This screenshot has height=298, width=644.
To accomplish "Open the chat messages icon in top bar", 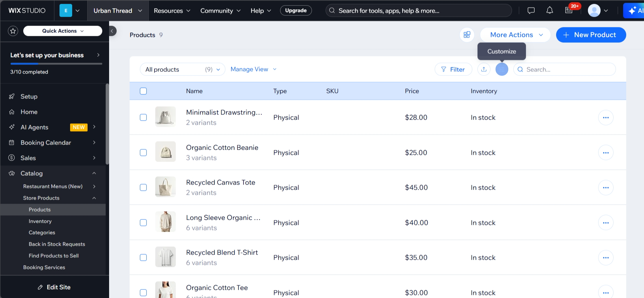I will point(531,11).
